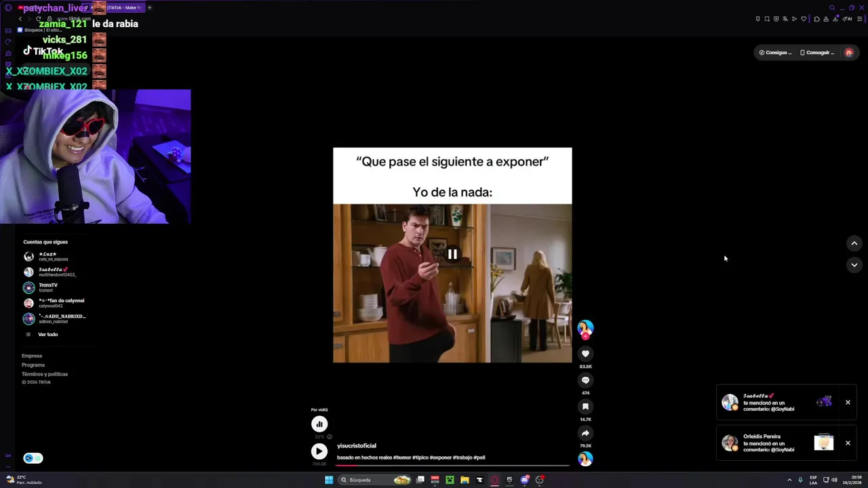
Task: Pause the playing TikTok video
Action: tap(452, 254)
